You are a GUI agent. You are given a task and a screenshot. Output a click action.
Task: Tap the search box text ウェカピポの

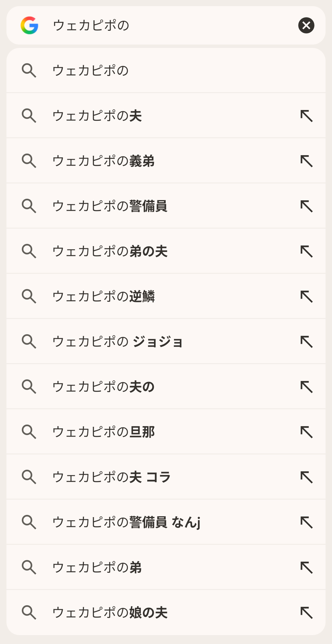click(91, 26)
